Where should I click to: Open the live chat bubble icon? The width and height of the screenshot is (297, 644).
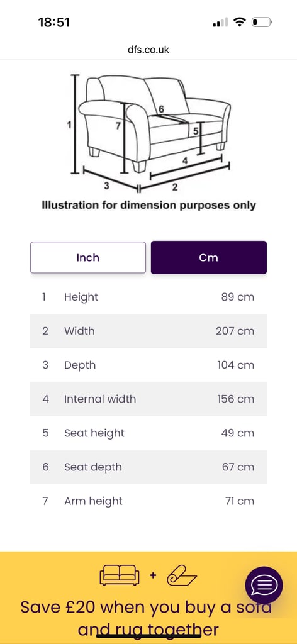[264, 585]
